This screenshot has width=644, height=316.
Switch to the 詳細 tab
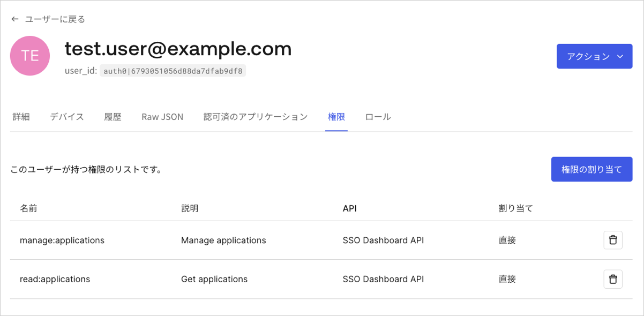pos(21,116)
